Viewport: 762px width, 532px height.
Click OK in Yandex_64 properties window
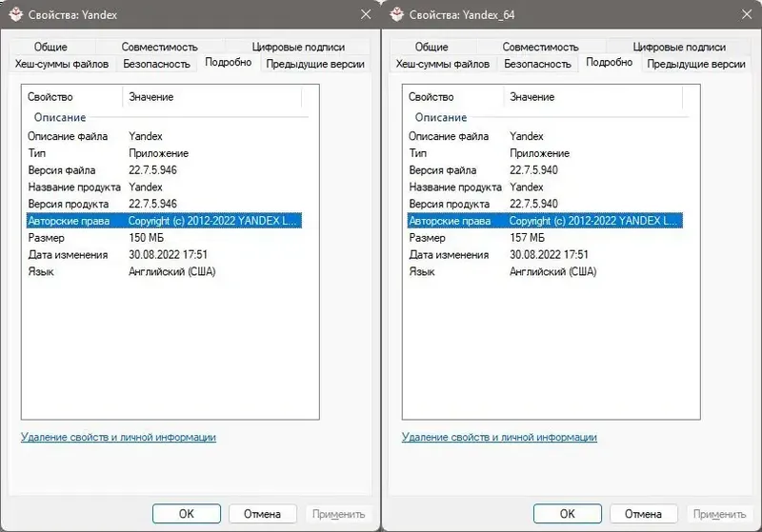(568, 514)
